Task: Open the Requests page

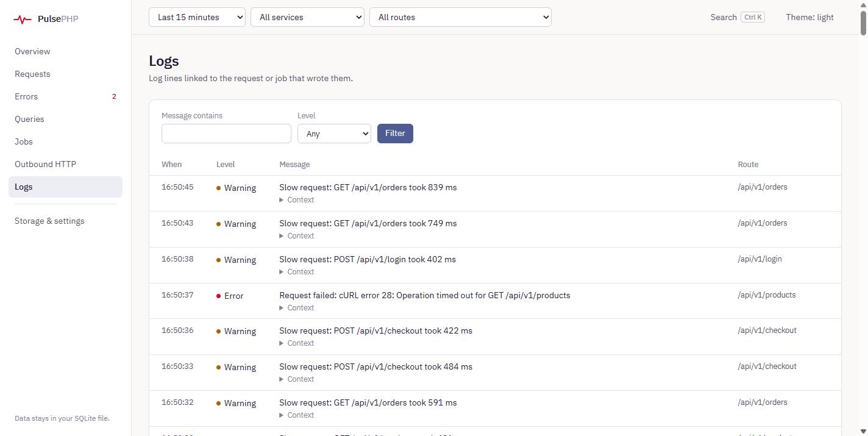Action: (65, 74)
